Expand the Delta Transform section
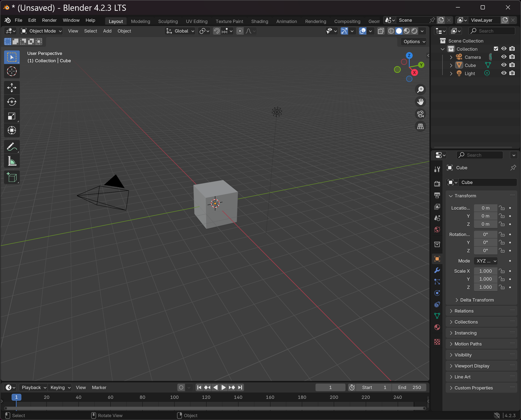This screenshot has height=420, width=521. [477, 300]
